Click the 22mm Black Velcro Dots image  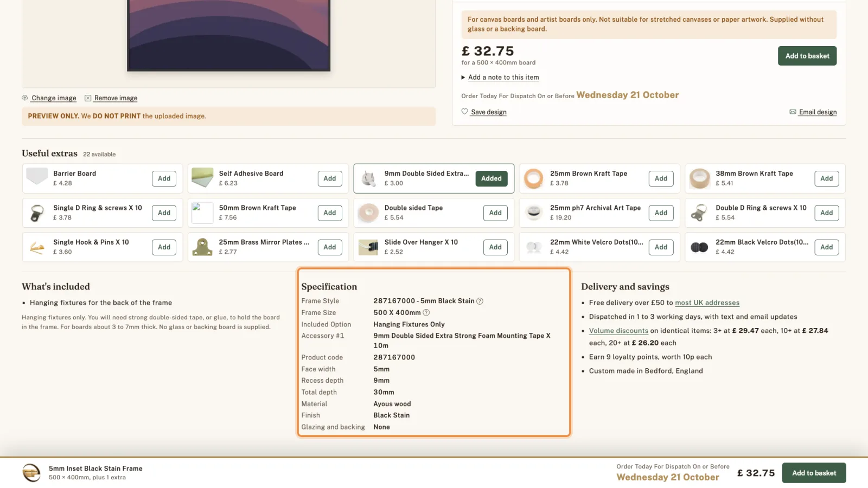point(699,247)
